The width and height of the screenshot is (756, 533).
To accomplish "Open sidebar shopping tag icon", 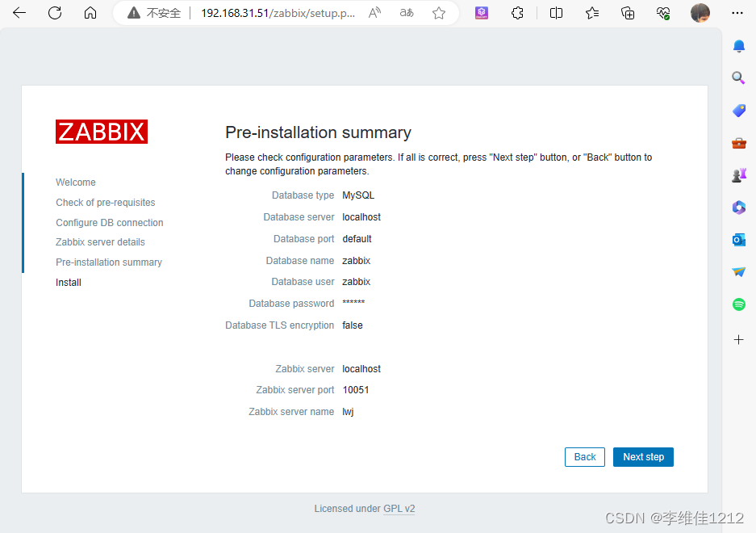I will [x=738, y=111].
